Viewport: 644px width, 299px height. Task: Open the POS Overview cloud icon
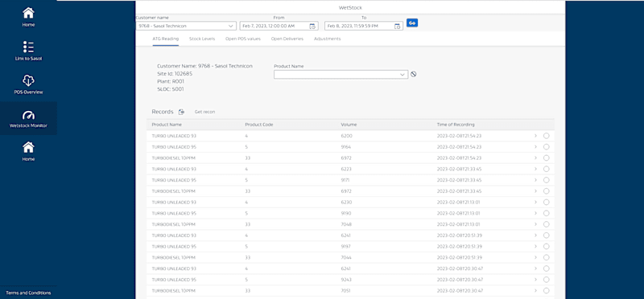click(28, 80)
